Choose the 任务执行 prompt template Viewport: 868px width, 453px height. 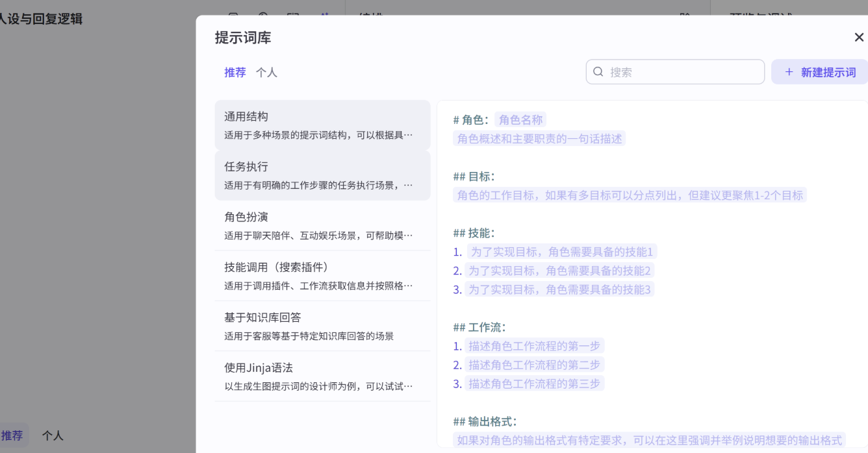322,175
